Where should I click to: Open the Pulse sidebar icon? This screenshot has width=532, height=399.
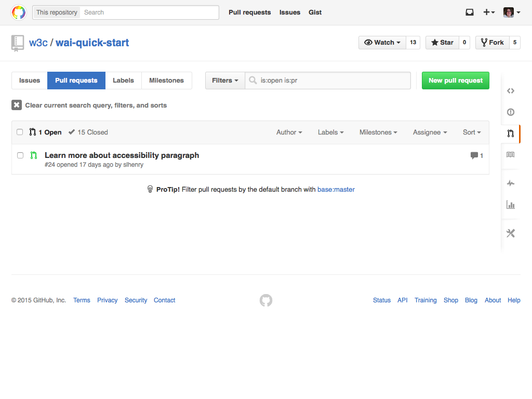(x=511, y=183)
